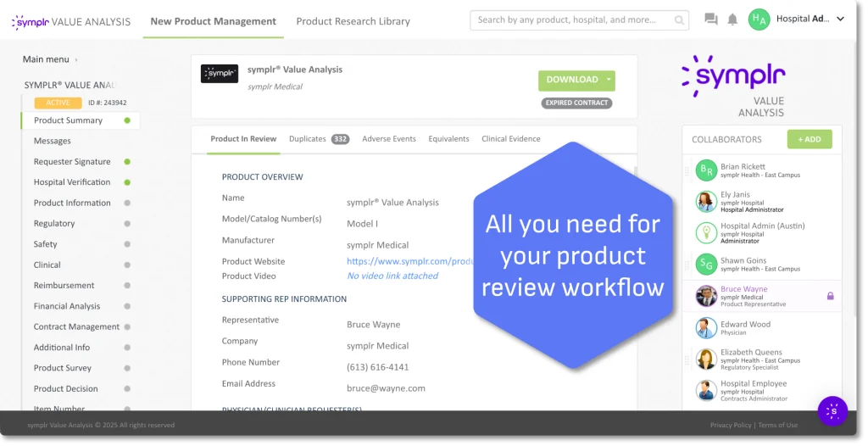Viewport: 868px width, 446px height.
Task: Click the Model I catalog value
Action: [x=362, y=224]
